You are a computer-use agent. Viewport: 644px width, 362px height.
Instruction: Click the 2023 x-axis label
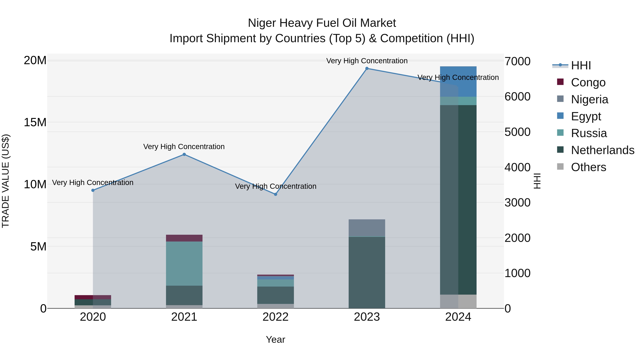pyautogui.click(x=367, y=317)
